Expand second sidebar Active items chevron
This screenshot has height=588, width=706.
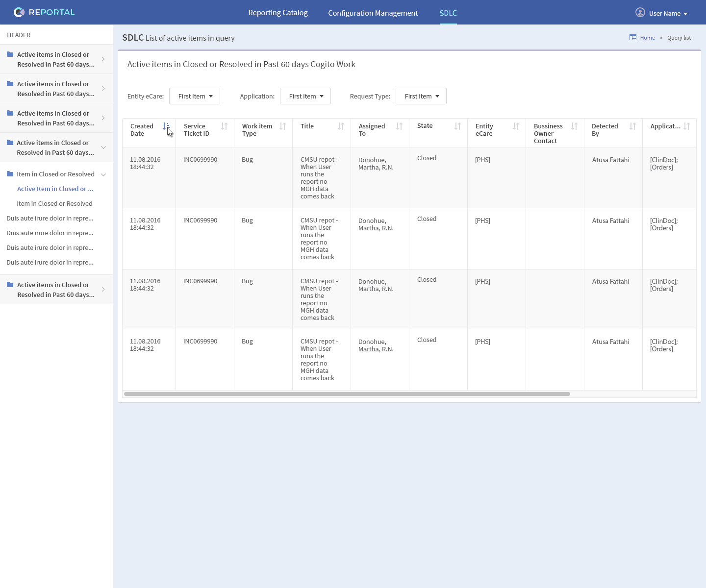[103, 88]
